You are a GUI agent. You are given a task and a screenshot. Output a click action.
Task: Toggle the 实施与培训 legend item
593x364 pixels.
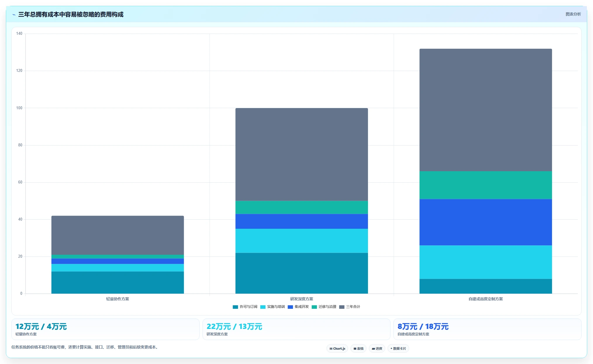(272, 307)
